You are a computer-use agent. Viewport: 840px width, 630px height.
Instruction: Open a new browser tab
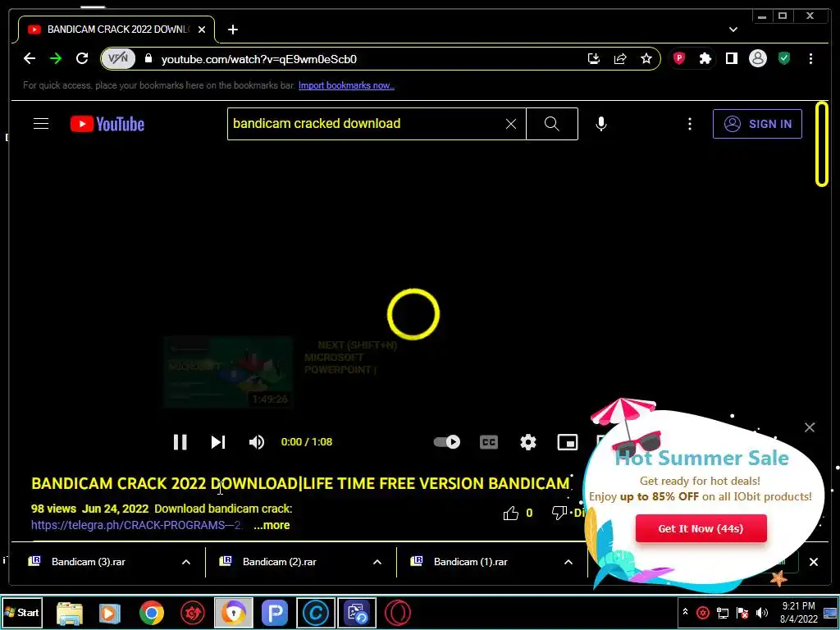[x=232, y=30]
